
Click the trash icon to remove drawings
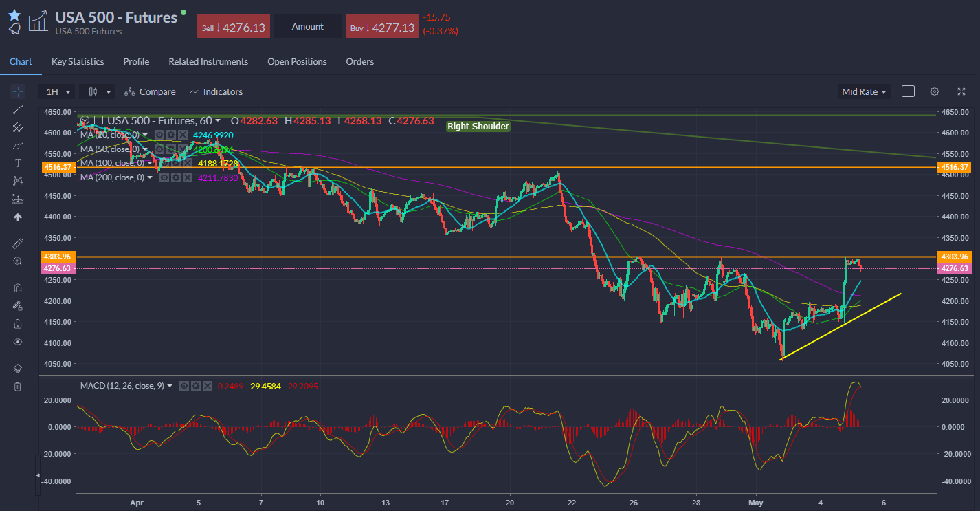pos(18,387)
